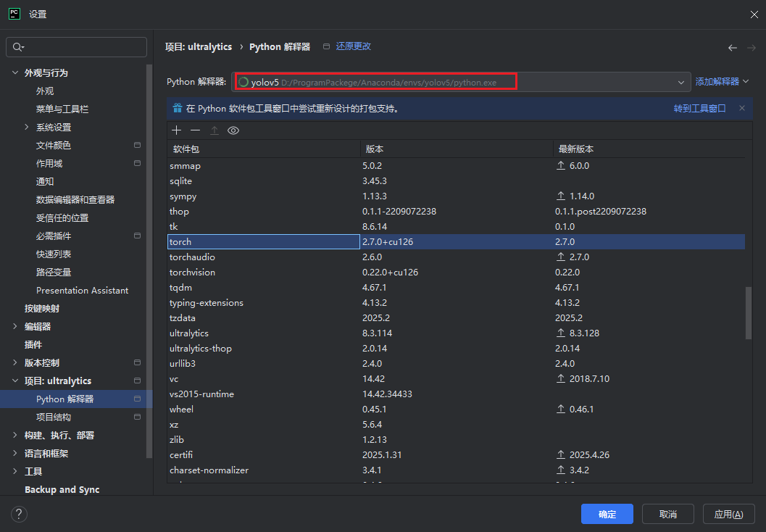This screenshot has height=532, width=766.
Task: Dismiss the packaging tool window banner
Action: click(x=742, y=108)
